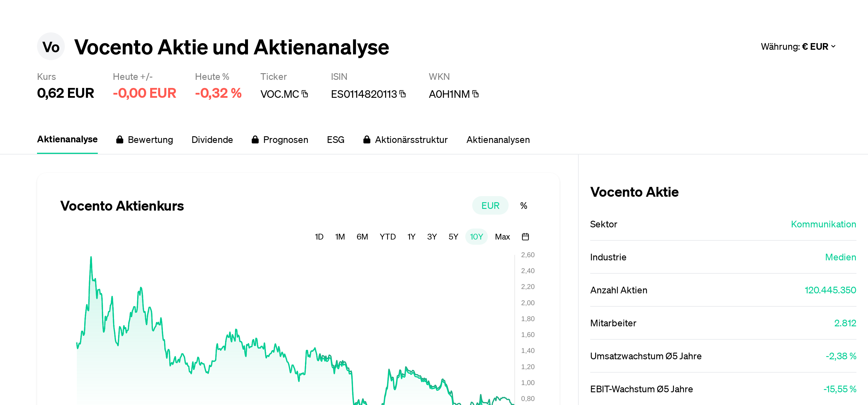Click the lock icon beside Aktionärsstruktur
Image resolution: width=868 pixels, height=405 pixels.
coord(367,139)
